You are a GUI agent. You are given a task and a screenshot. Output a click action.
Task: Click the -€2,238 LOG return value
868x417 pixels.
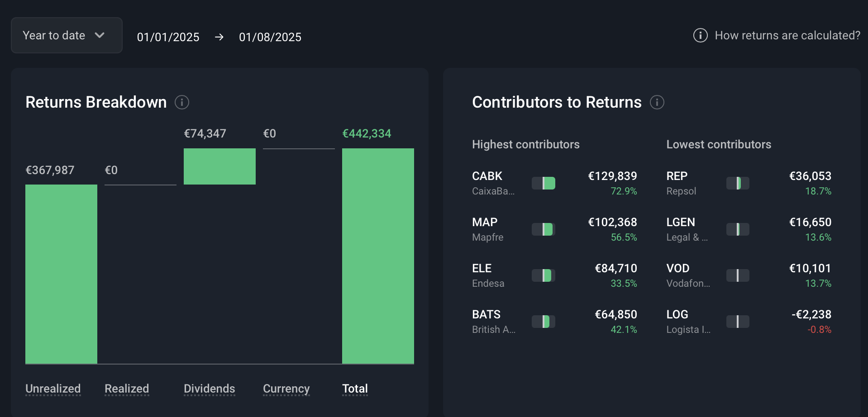(811, 314)
